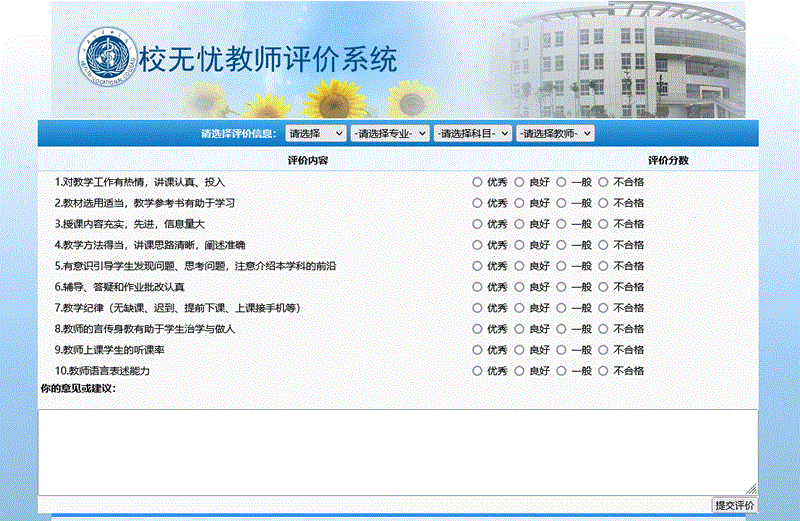Select 良好 for item 2 教材选用适当
Screen dimensions: 800x521
(x=519, y=203)
